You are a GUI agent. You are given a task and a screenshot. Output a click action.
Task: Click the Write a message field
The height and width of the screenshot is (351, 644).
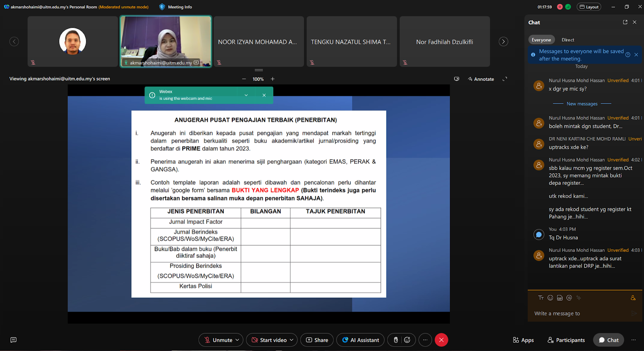point(580,313)
